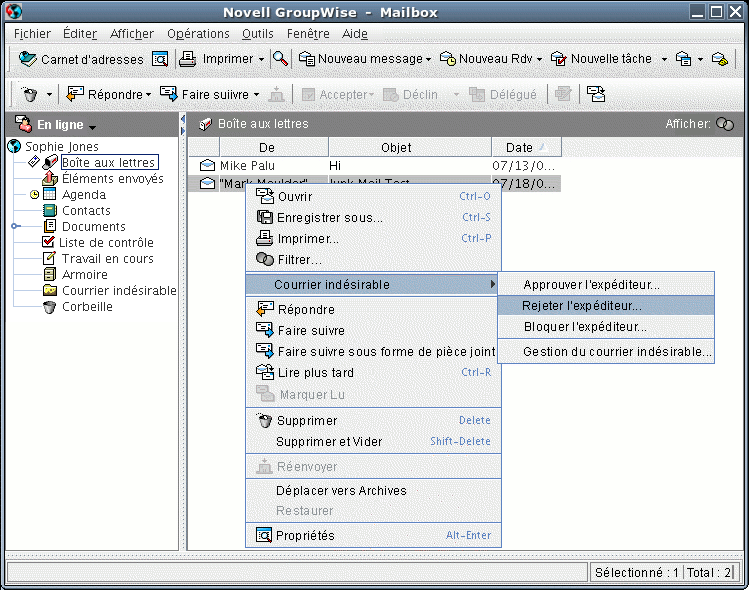Open the Opérations menu
This screenshot has height=590, width=750.
[198, 34]
